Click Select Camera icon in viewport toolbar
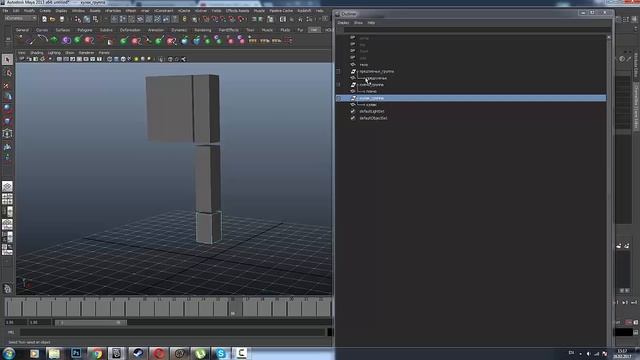Screen dimensions: 640x360 pyautogui.click(x=22, y=59)
